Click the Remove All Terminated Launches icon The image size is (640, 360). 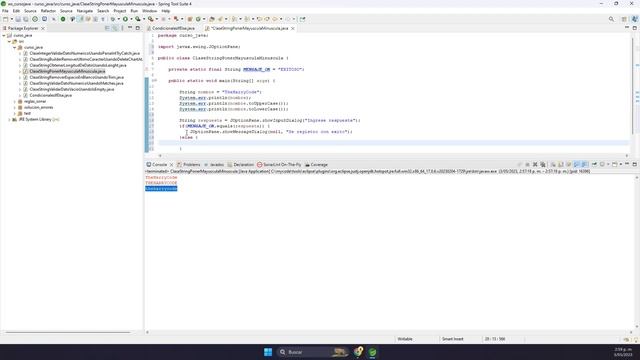click(543, 164)
